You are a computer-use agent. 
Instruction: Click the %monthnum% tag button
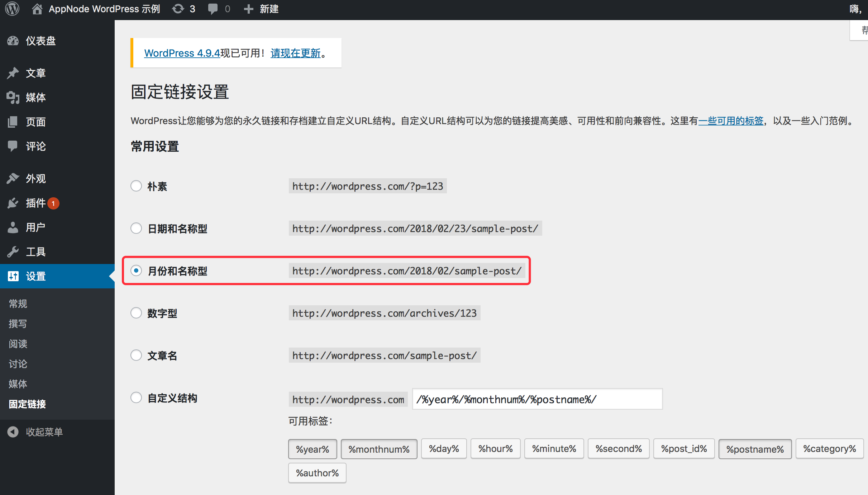coord(379,449)
